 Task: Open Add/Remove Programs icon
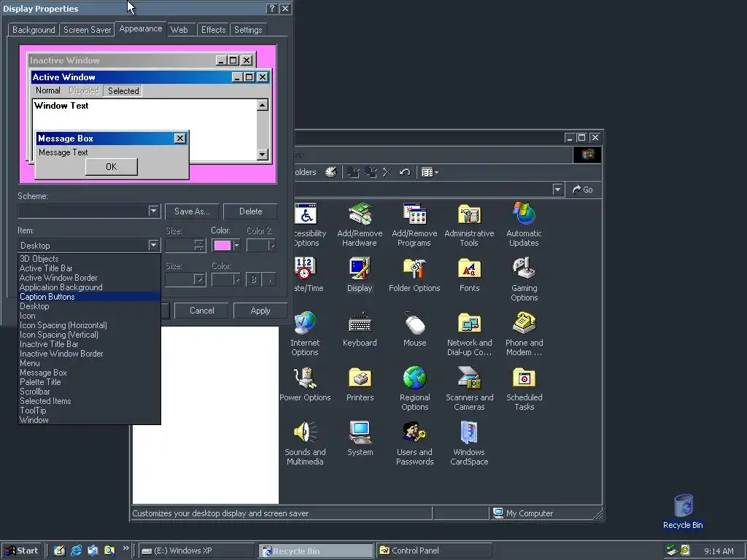pos(414,225)
